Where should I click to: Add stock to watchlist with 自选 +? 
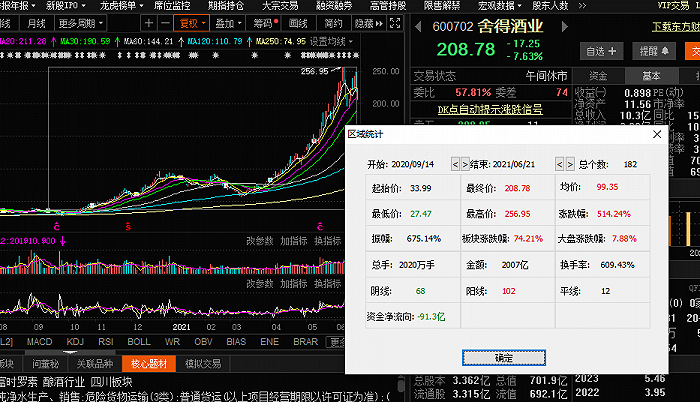point(600,51)
